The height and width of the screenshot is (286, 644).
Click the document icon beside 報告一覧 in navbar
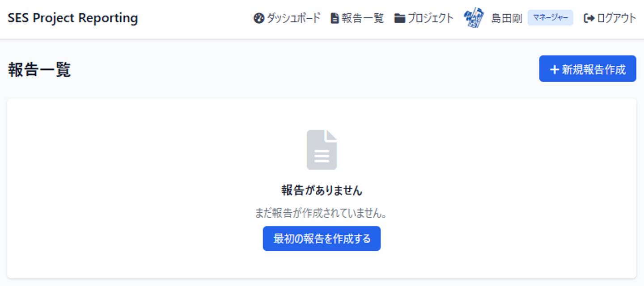[x=335, y=18]
